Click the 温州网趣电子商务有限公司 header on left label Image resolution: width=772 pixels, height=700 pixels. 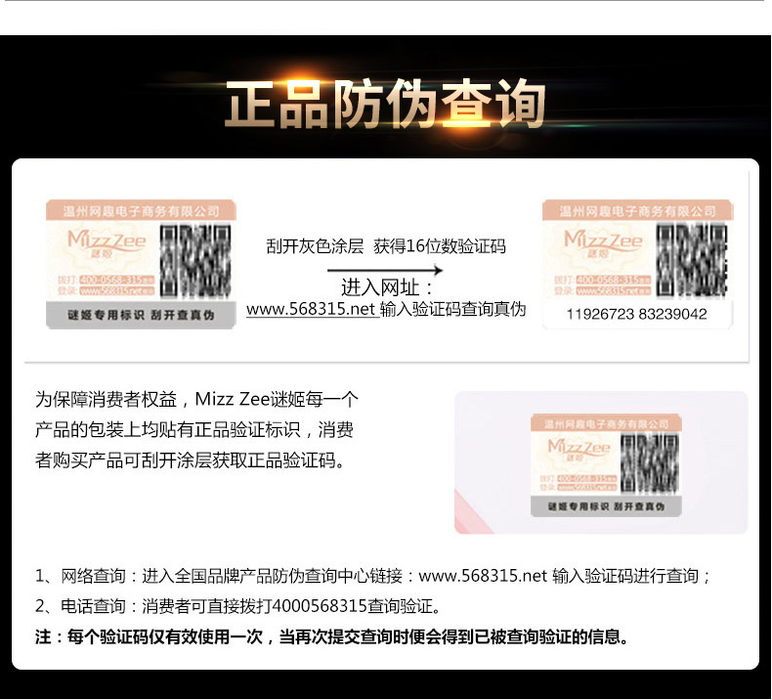tap(141, 211)
